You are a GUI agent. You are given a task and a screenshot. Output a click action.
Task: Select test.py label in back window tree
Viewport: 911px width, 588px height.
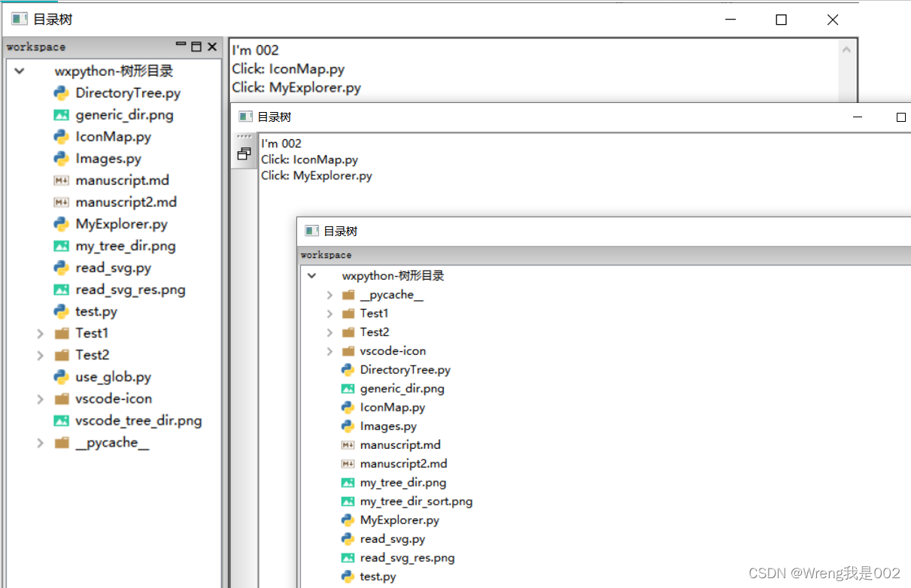click(96, 311)
